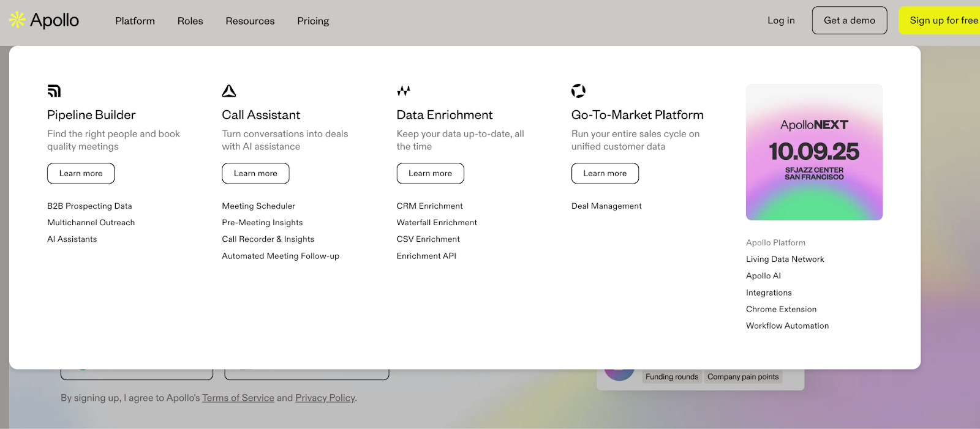980x429 pixels.
Task: Click the Data Enrichment sparkle icon
Action: pyautogui.click(x=404, y=91)
